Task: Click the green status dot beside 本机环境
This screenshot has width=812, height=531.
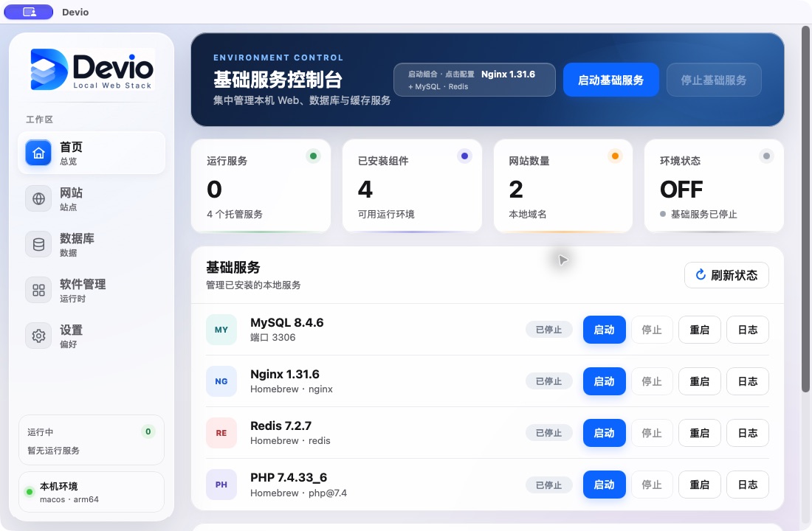Action: (x=30, y=492)
